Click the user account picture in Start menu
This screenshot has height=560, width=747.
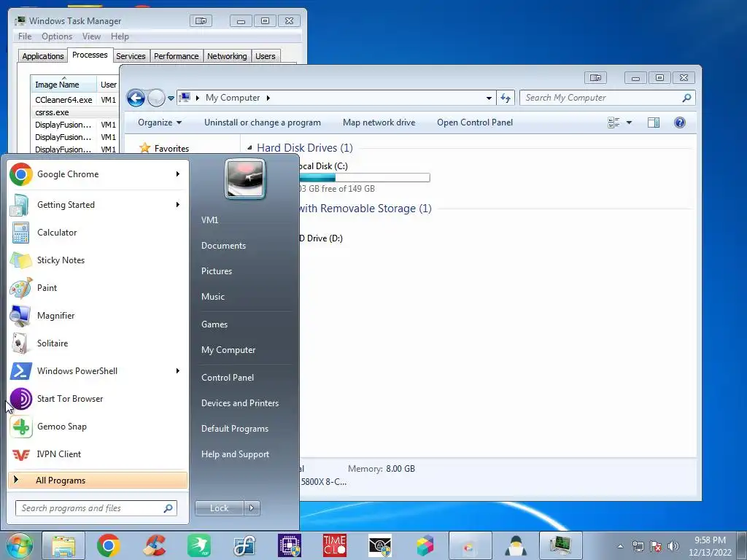(245, 179)
